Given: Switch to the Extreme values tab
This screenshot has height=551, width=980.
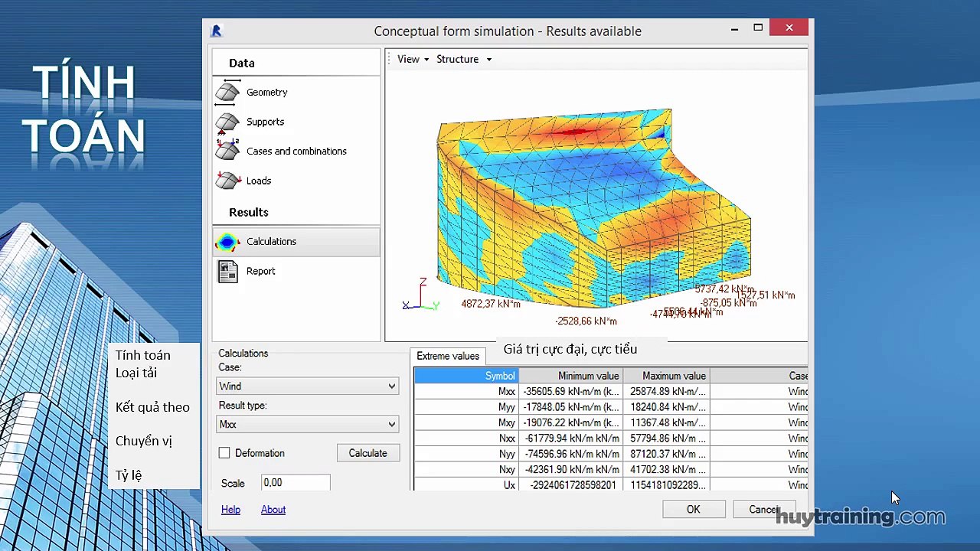Looking at the screenshot, I should pos(448,356).
